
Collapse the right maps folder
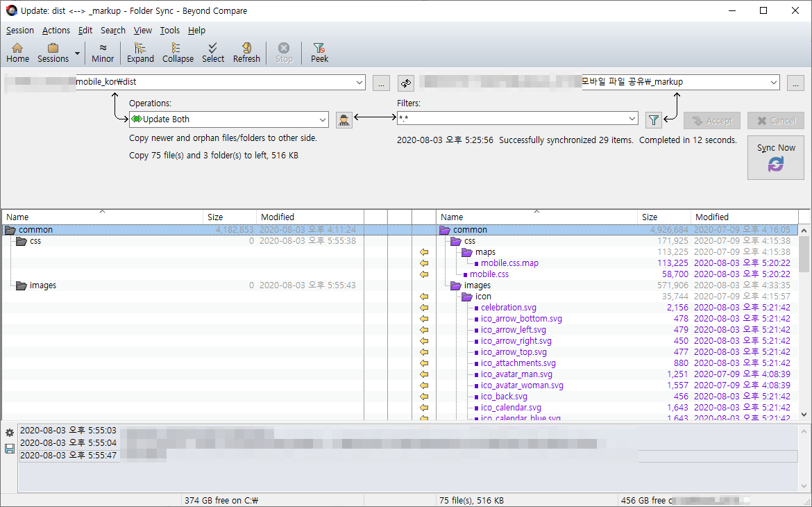coord(467,252)
